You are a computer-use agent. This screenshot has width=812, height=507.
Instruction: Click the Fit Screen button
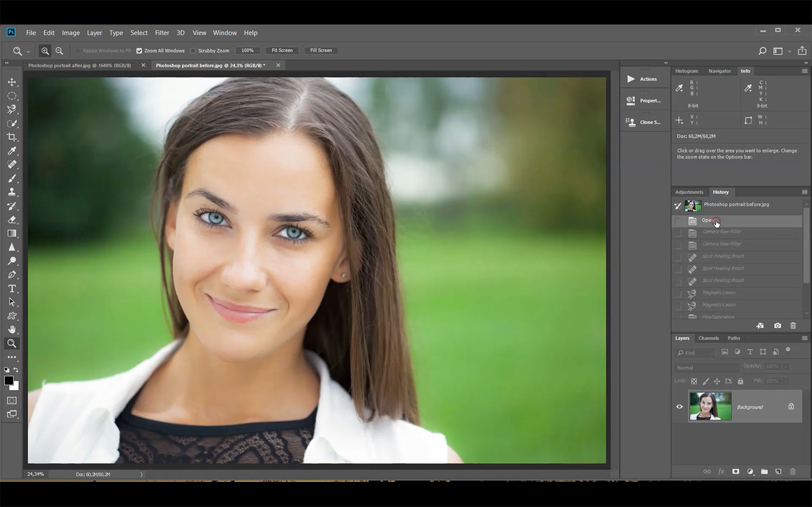282,50
